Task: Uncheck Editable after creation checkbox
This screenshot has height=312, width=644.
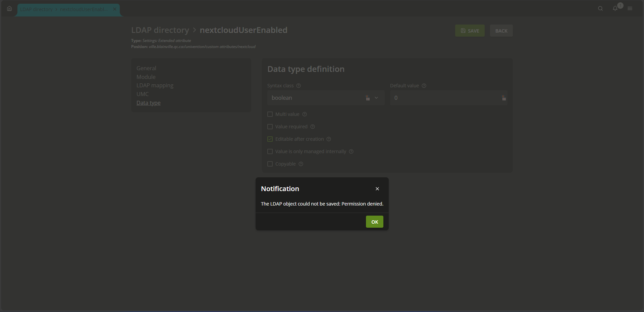Action: [x=270, y=139]
